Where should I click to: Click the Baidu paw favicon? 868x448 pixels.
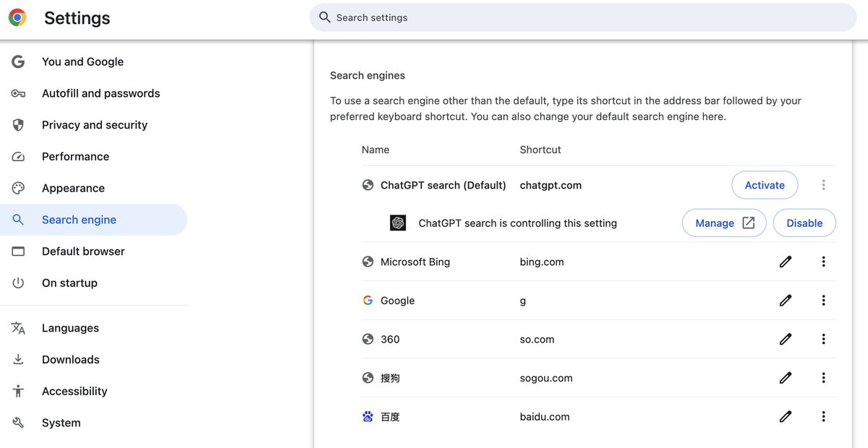tap(368, 416)
